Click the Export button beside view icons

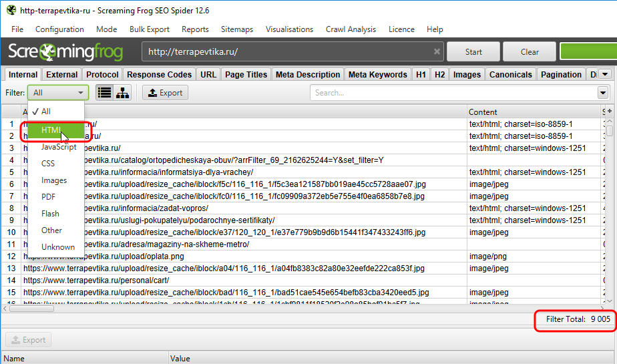[165, 93]
